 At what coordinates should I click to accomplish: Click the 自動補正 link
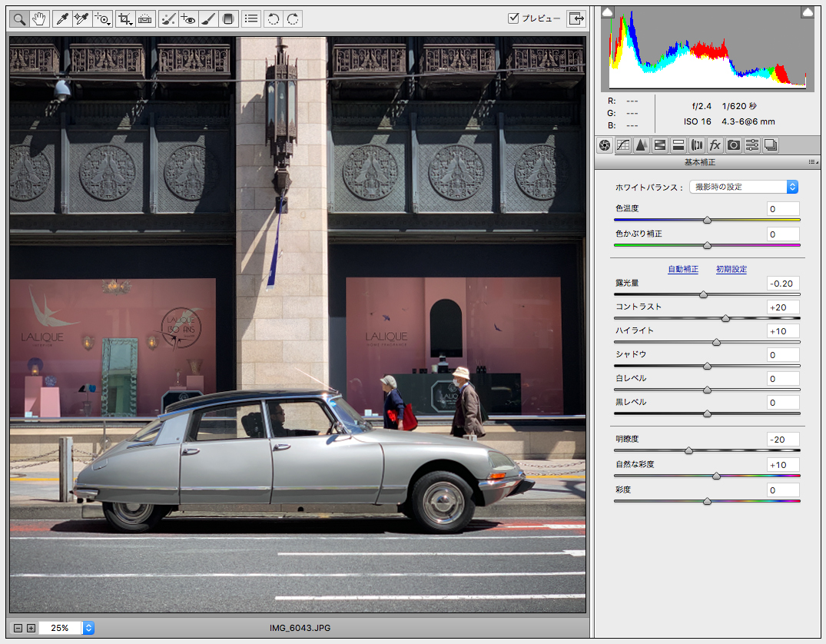click(683, 269)
